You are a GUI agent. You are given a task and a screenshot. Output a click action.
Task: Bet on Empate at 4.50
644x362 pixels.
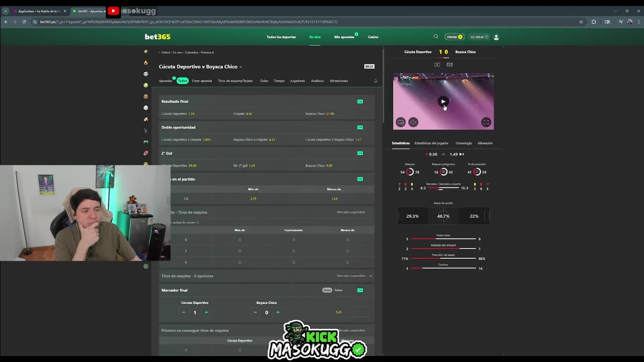point(267,114)
